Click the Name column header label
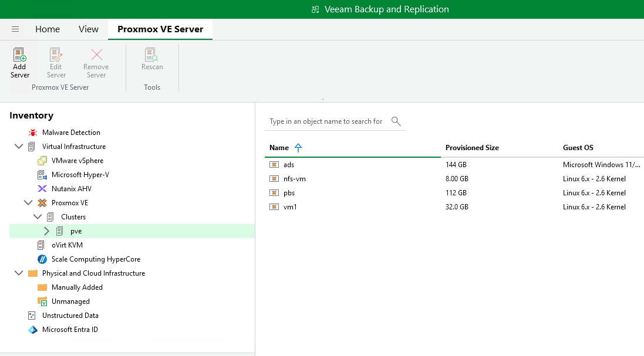This screenshot has height=356, width=644. (279, 148)
